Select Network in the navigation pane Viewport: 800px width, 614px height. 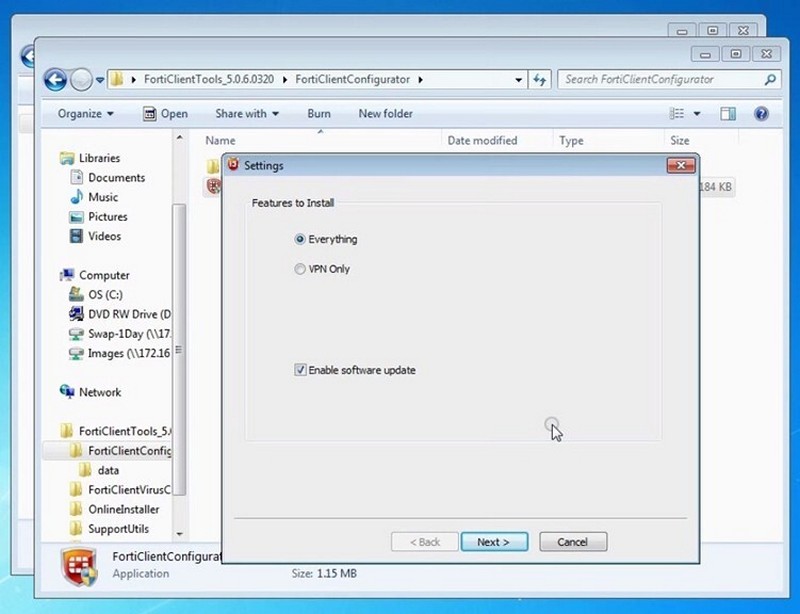[100, 392]
